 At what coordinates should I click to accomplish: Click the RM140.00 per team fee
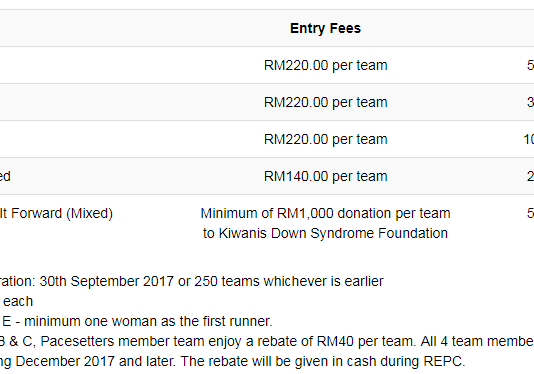[x=326, y=176]
